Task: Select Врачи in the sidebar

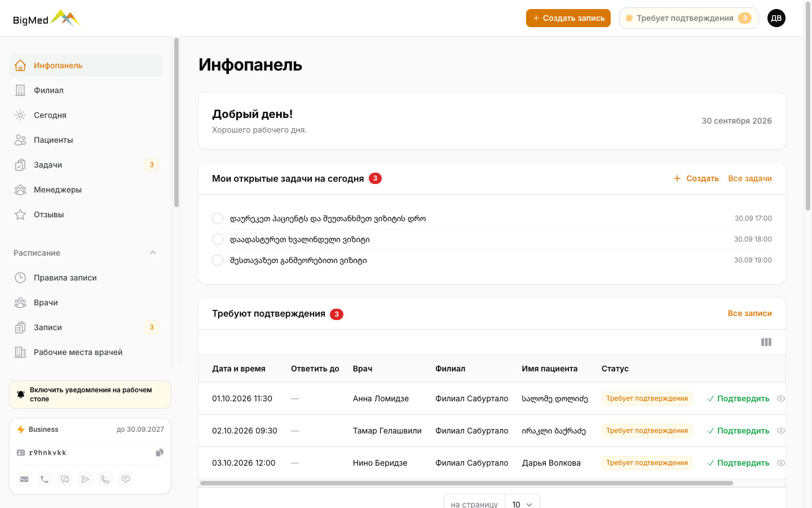Action: pos(86,303)
